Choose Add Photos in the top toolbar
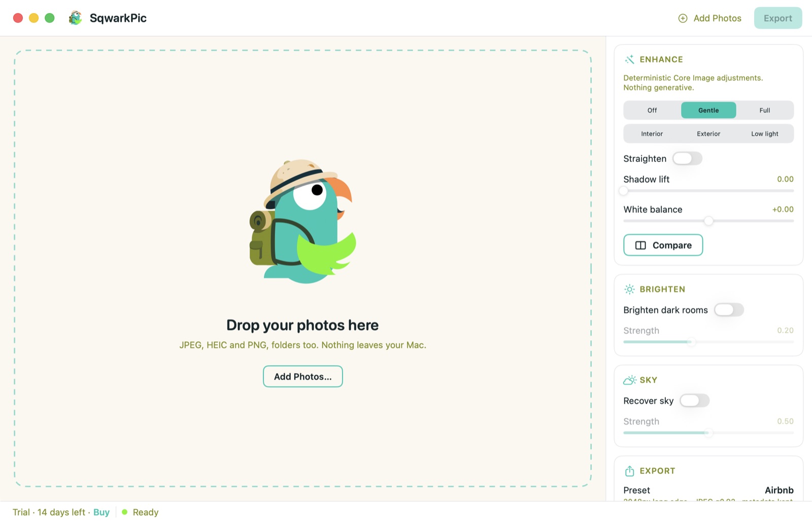The width and height of the screenshot is (812, 523). click(x=710, y=18)
